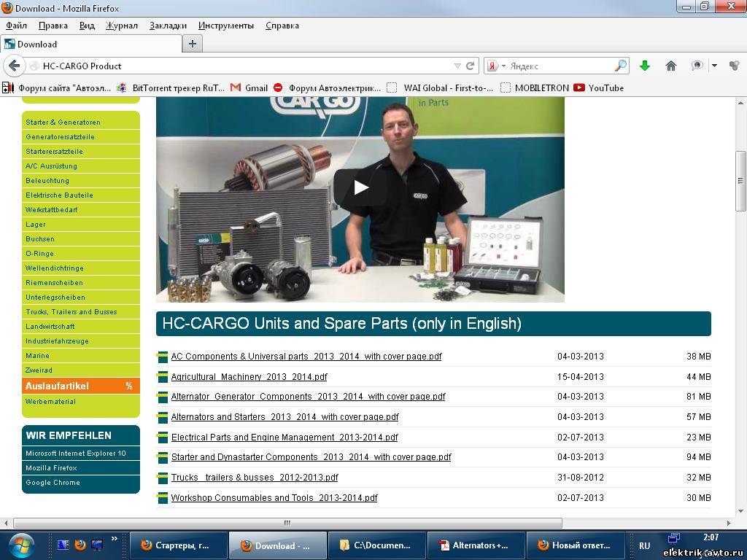Download Agricultural_Machinery_2013_2014.pdf
This screenshot has height=560, width=747.
pos(249,377)
